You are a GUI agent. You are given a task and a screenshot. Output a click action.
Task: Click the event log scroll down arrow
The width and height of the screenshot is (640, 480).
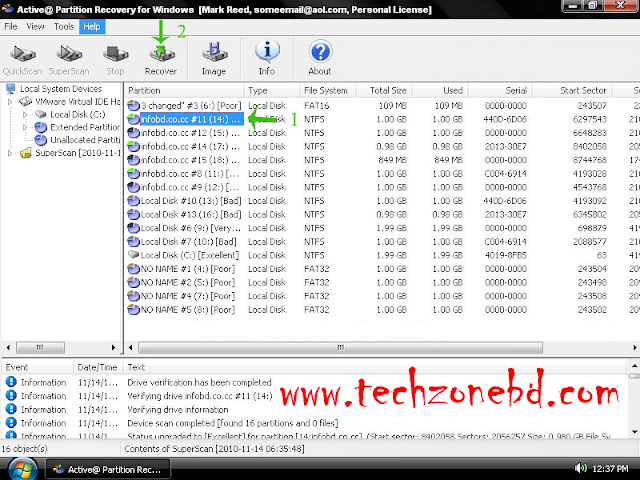tap(634, 432)
